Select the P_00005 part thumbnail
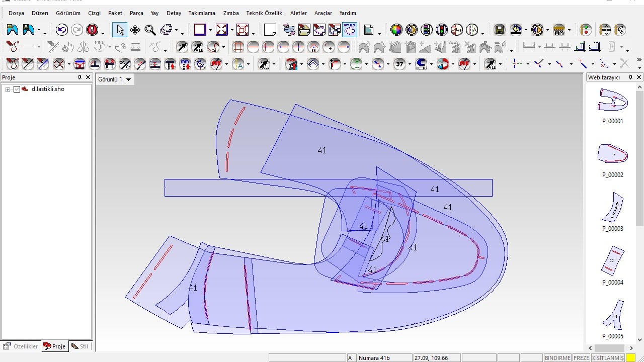The image size is (644, 362). [612, 315]
